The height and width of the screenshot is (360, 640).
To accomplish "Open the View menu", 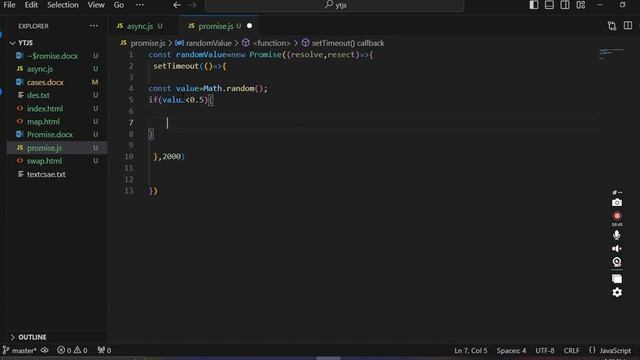I will (96, 5).
